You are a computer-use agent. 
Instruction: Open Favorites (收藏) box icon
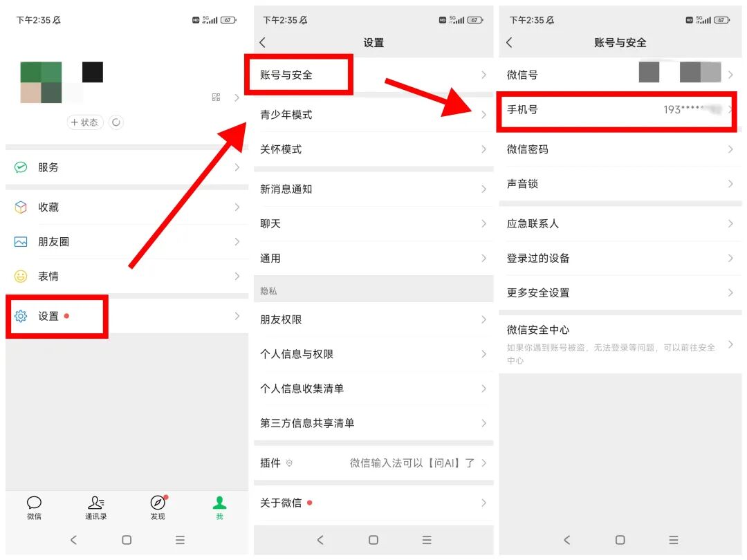click(20, 207)
